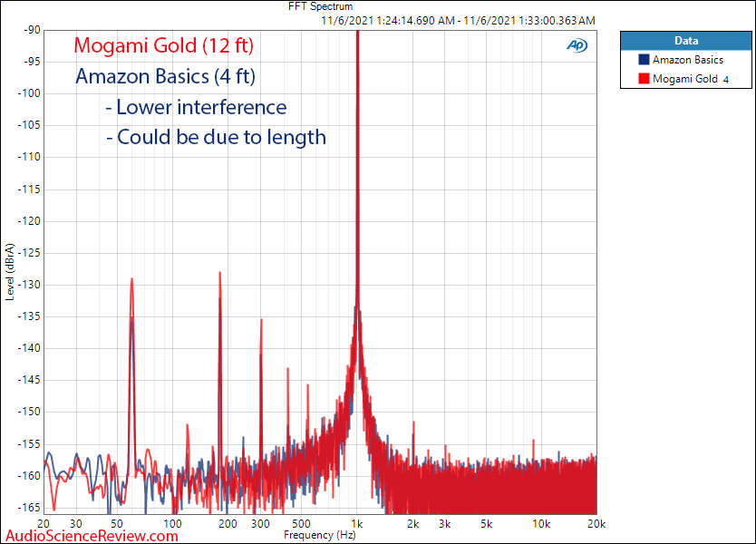756x544 pixels.
Task: Click the measurement timestamp range text
Action: point(458,20)
